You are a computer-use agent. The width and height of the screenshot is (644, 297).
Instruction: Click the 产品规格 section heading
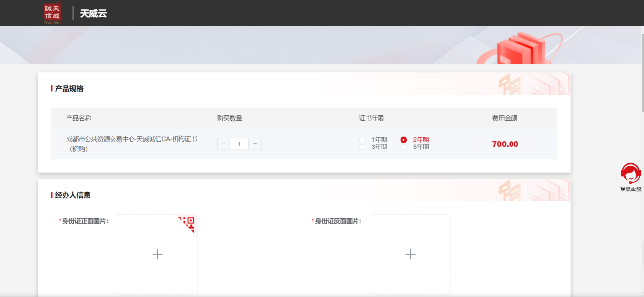tap(69, 89)
